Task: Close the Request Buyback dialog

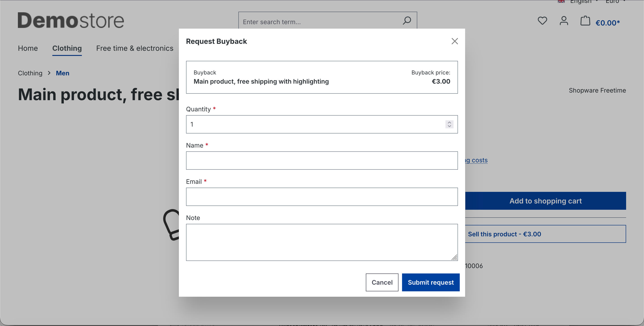Action: click(455, 41)
